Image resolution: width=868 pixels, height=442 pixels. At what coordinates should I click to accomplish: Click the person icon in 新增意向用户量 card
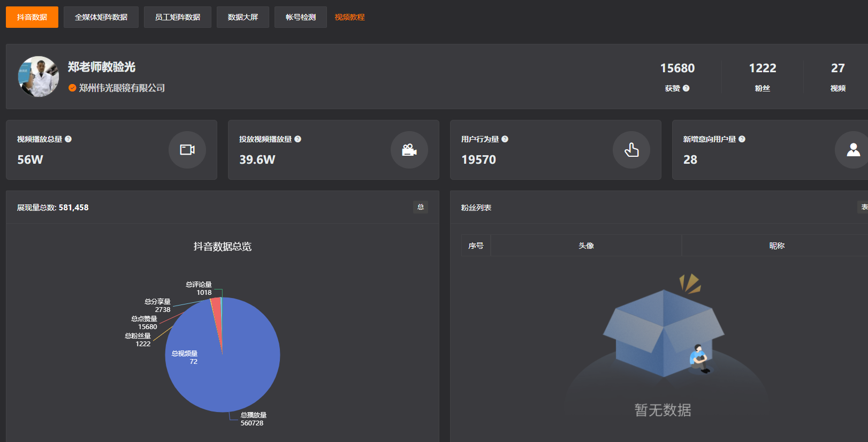click(853, 150)
